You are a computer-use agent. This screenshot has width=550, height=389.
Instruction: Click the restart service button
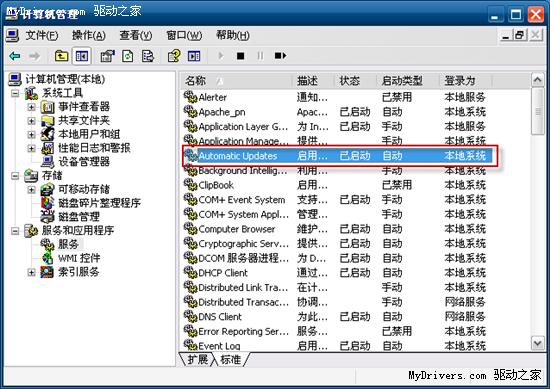point(280,56)
